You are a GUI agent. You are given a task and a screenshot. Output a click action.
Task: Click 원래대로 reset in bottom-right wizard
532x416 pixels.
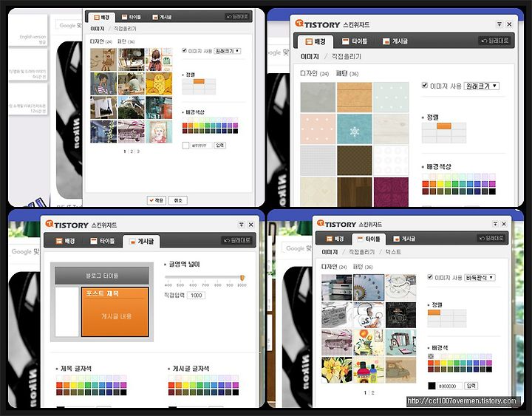tap(491, 238)
